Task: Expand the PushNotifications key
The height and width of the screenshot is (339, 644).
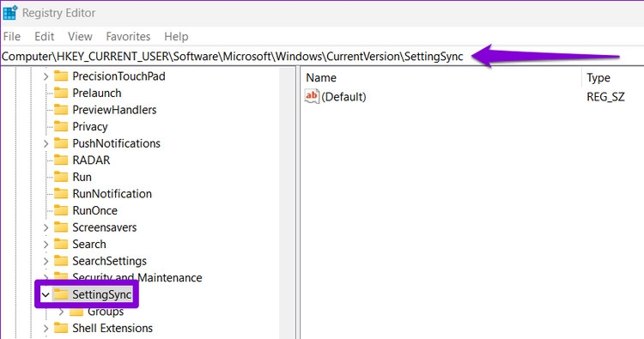Action: (46, 143)
